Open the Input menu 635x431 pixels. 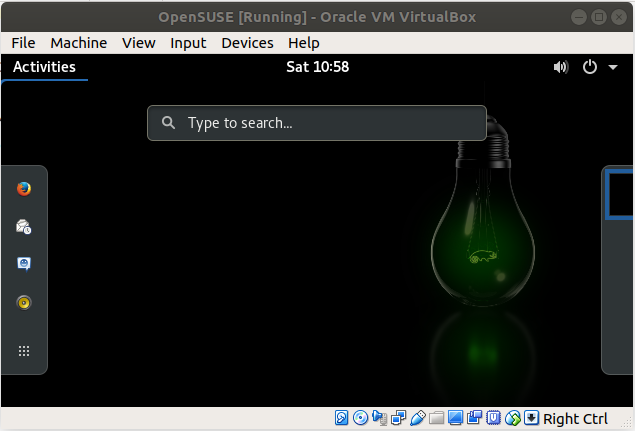188,43
